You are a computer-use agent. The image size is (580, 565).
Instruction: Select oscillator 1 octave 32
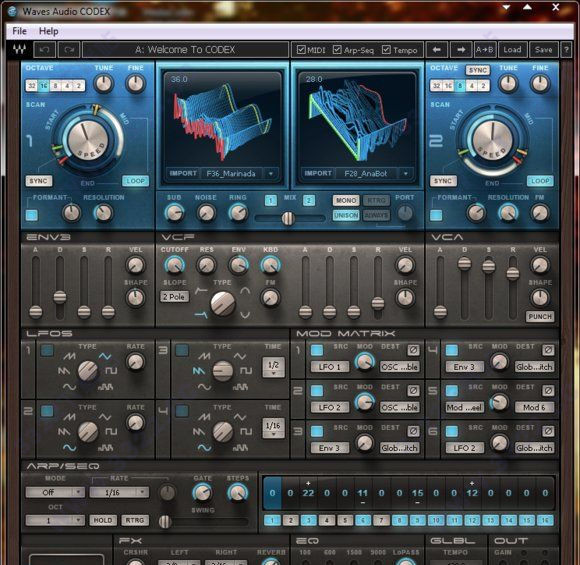point(32,86)
